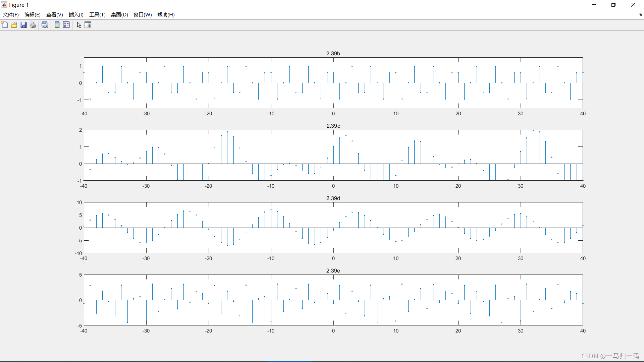Image resolution: width=644 pixels, height=362 pixels.
Task: Open the 桌面(D) menu
Action: (119, 15)
